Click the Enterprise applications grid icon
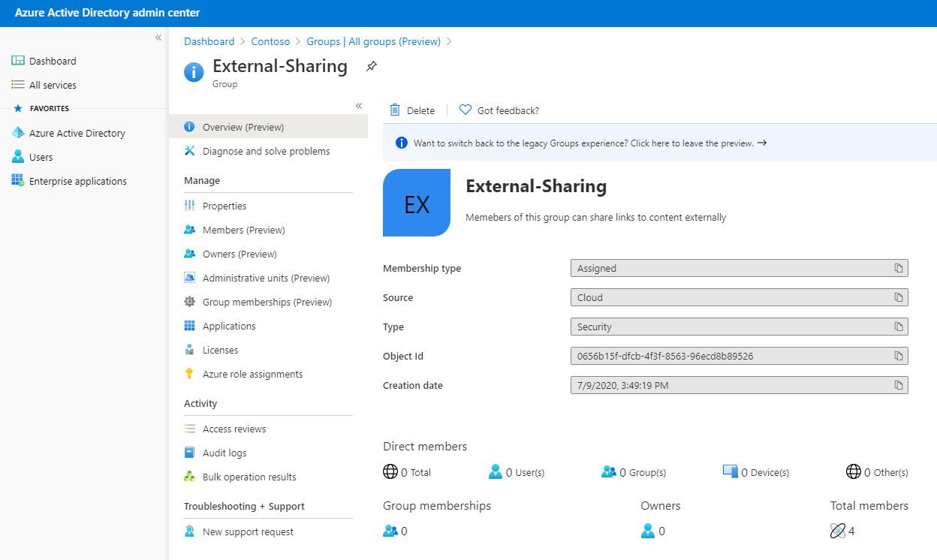The image size is (937, 560). (18, 181)
